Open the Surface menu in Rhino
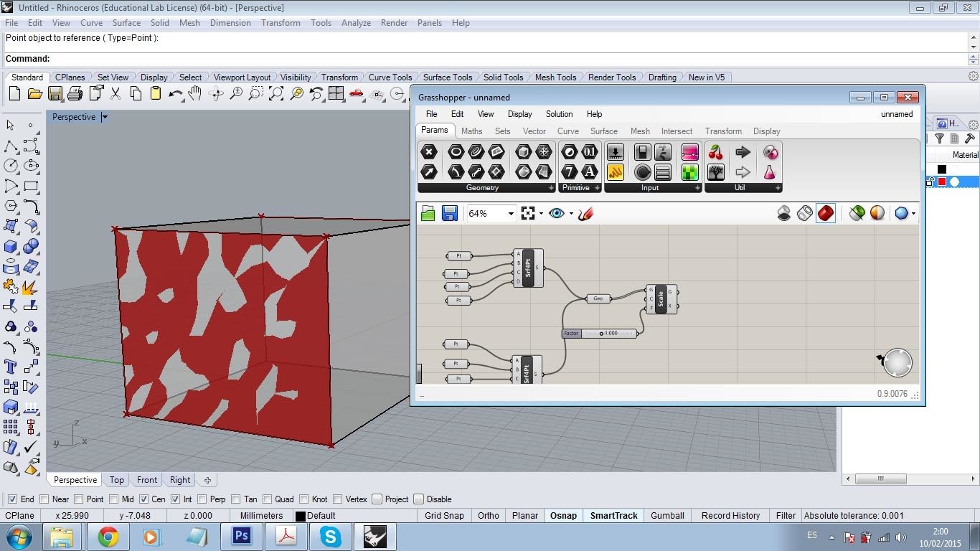 (126, 23)
